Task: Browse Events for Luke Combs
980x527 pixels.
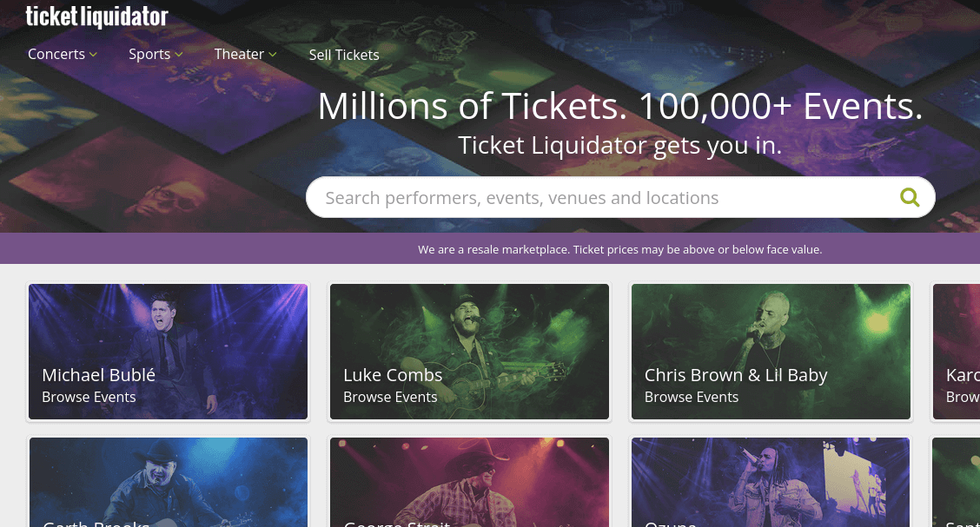Action: 390,397
